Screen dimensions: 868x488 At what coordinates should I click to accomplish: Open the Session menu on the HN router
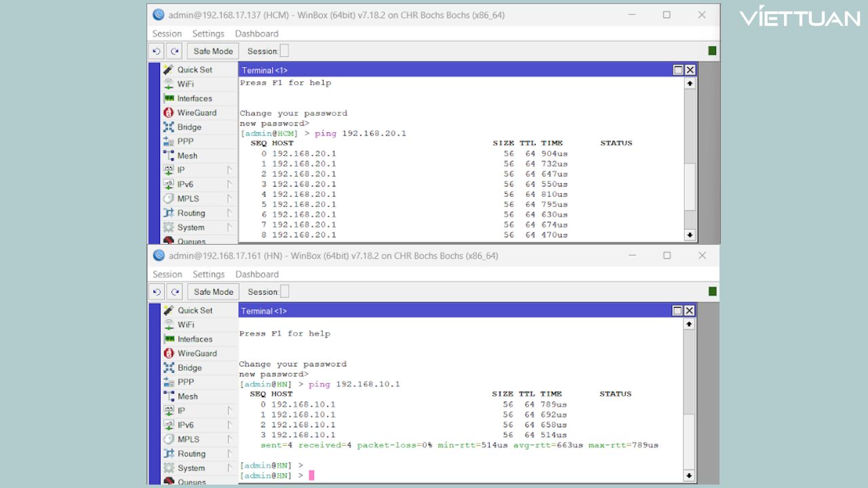tap(167, 274)
